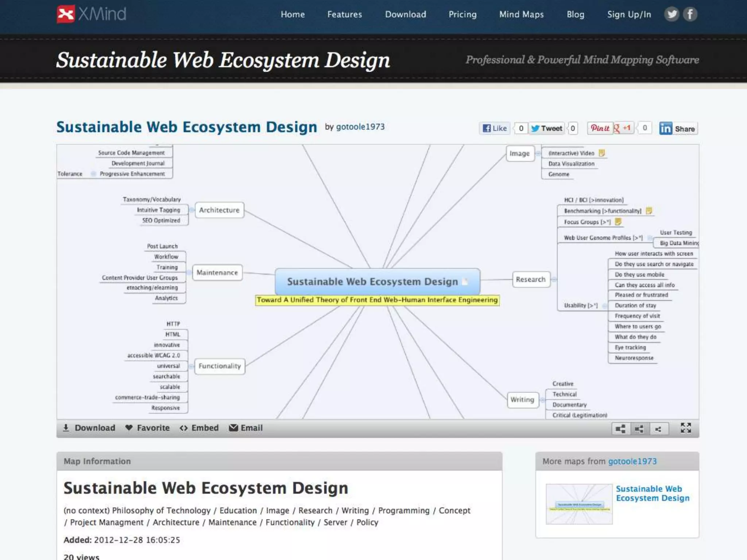Open XMind's Facebook page icon in header
Viewport: 747px width, 560px height.
click(x=690, y=15)
